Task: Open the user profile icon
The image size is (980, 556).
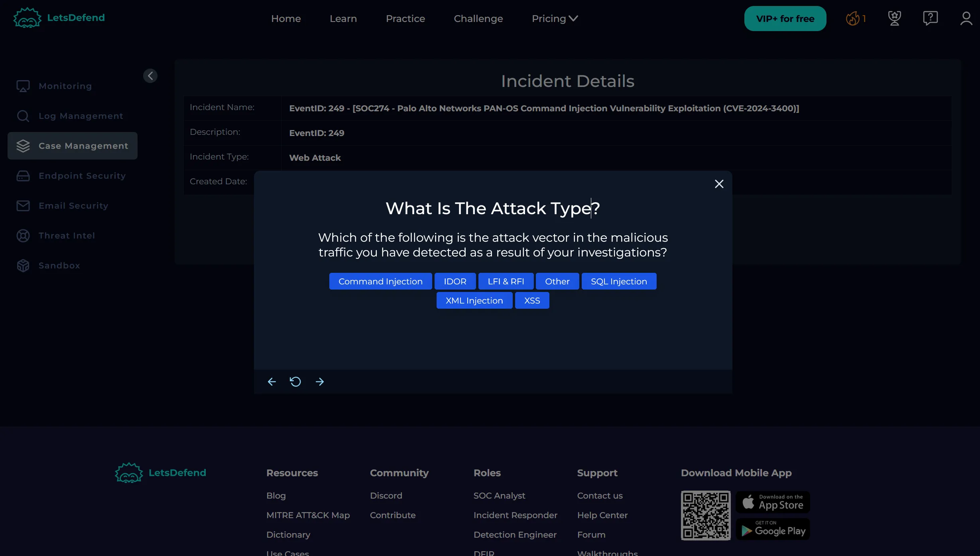Action: (x=966, y=18)
